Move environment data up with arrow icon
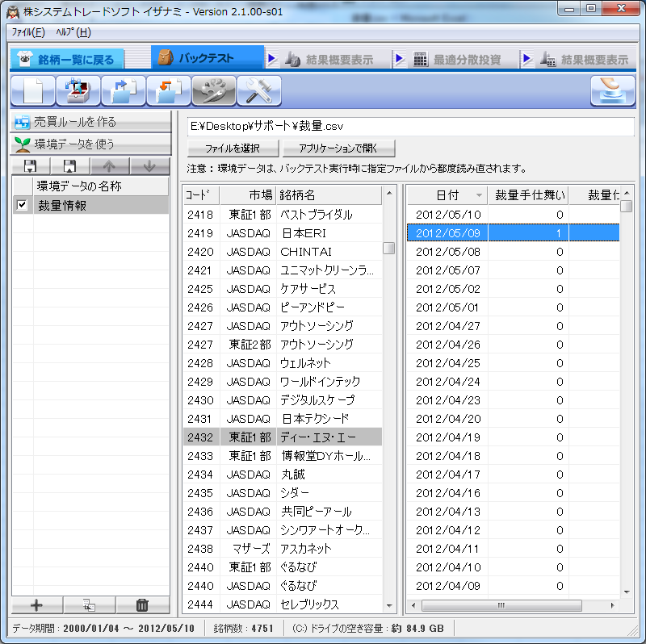 click(110, 166)
